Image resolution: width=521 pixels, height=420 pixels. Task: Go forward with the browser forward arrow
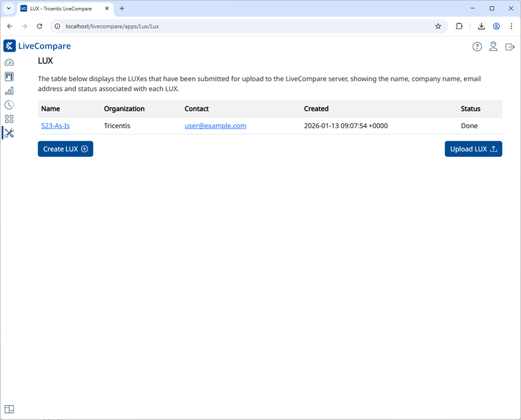point(24,26)
